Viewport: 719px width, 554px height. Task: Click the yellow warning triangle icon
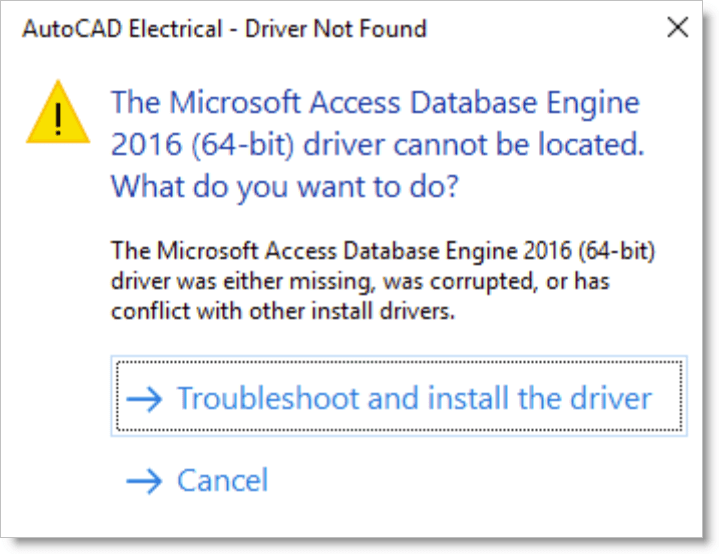click(x=59, y=116)
